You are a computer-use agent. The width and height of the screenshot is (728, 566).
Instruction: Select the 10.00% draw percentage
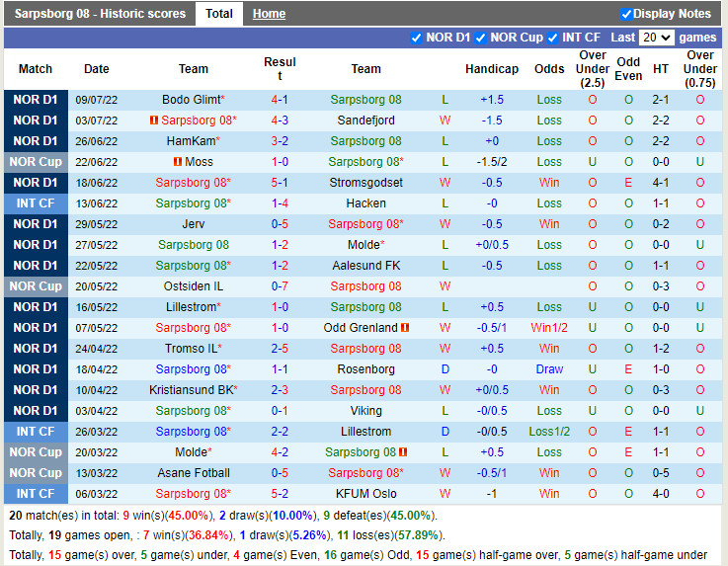pos(292,516)
